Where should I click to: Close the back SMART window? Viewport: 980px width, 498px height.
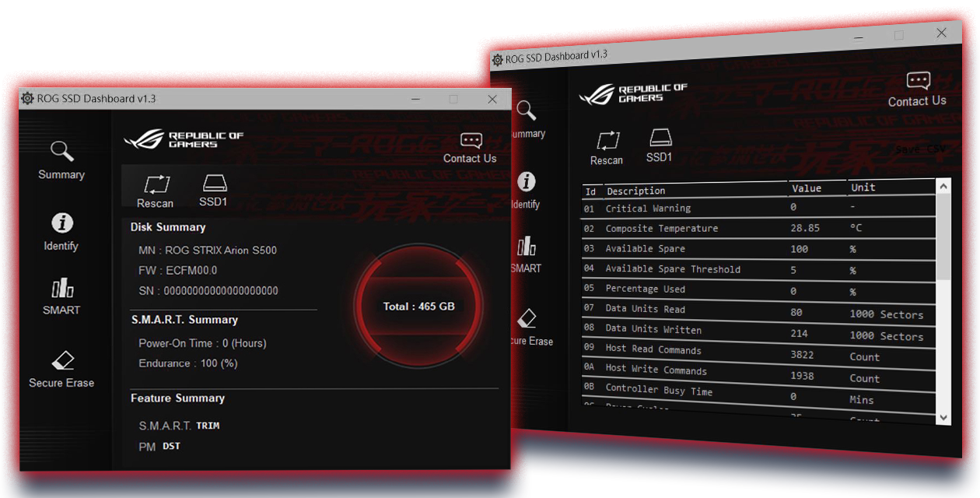942,33
